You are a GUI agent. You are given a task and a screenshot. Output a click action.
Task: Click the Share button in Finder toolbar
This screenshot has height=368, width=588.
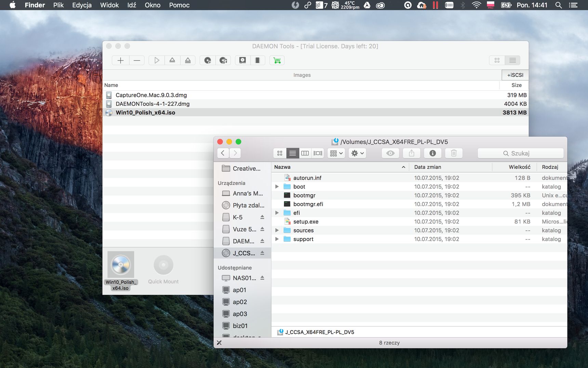[x=412, y=153]
